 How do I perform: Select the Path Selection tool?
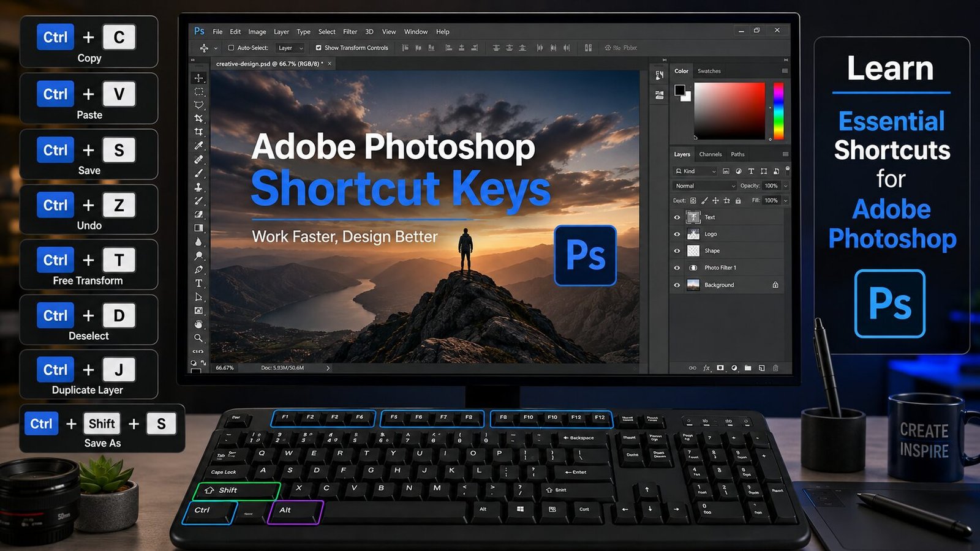[198, 297]
